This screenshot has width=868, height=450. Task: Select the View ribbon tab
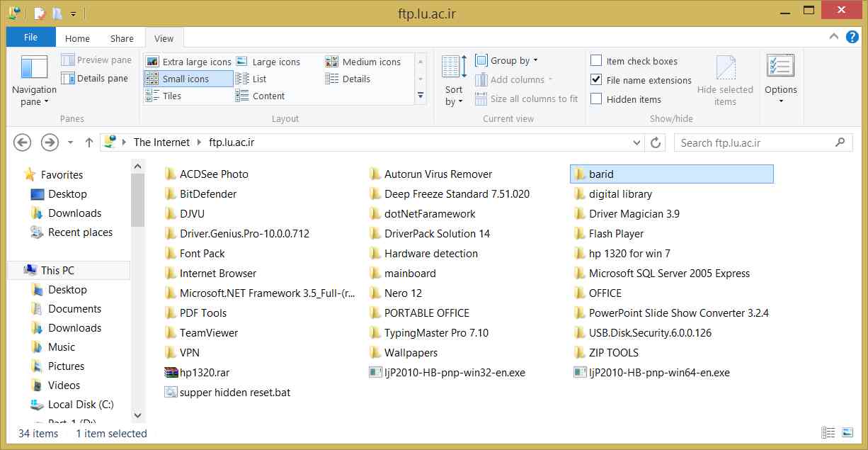click(164, 38)
